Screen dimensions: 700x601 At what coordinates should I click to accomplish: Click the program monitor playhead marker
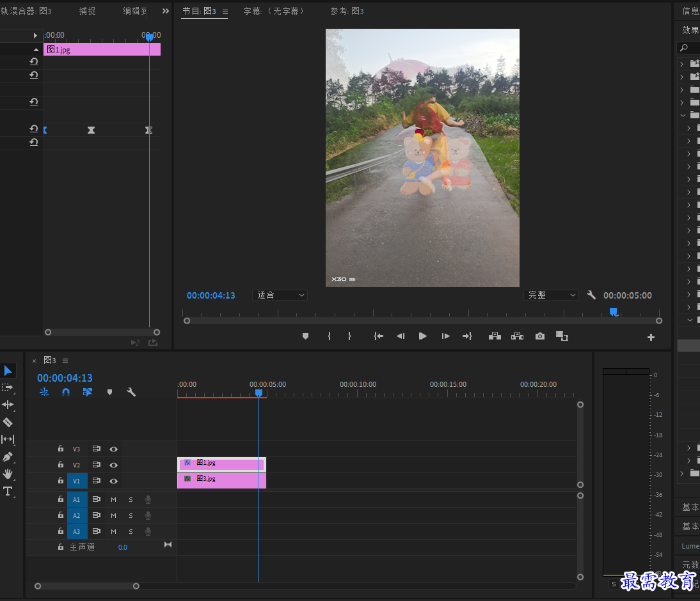(614, 312)
